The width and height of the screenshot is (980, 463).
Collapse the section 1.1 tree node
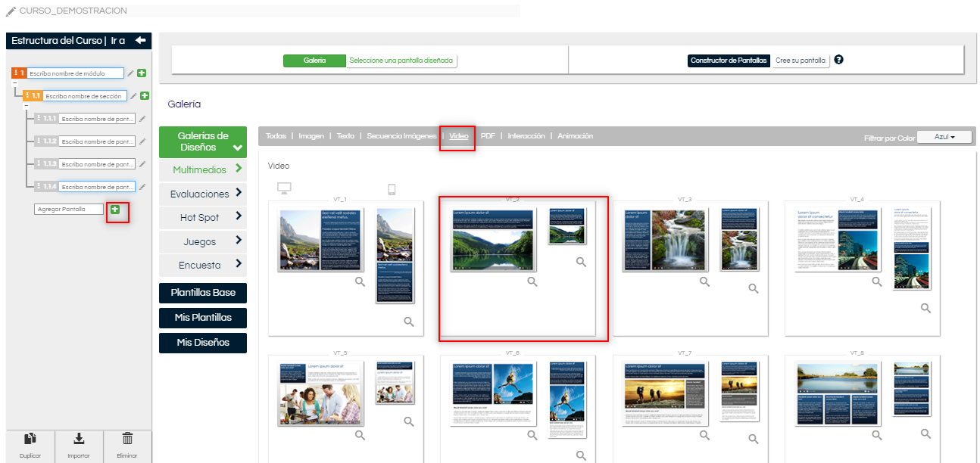[x=26, y=106]
